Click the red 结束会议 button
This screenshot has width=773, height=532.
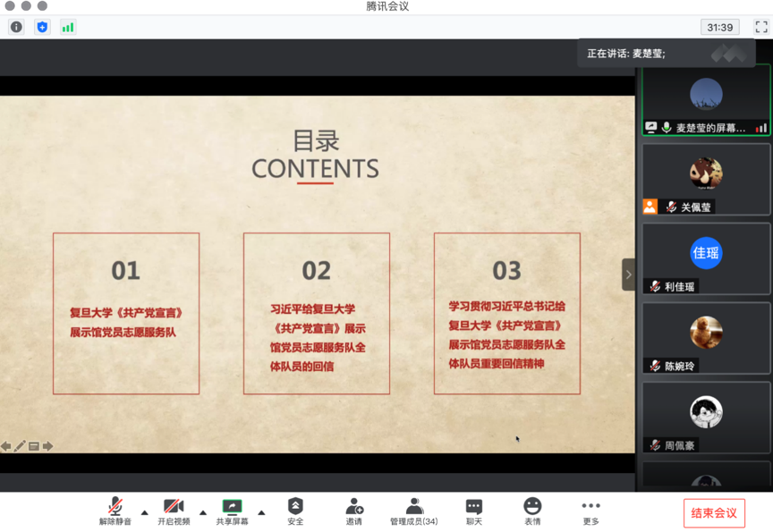tap(714, 512)
